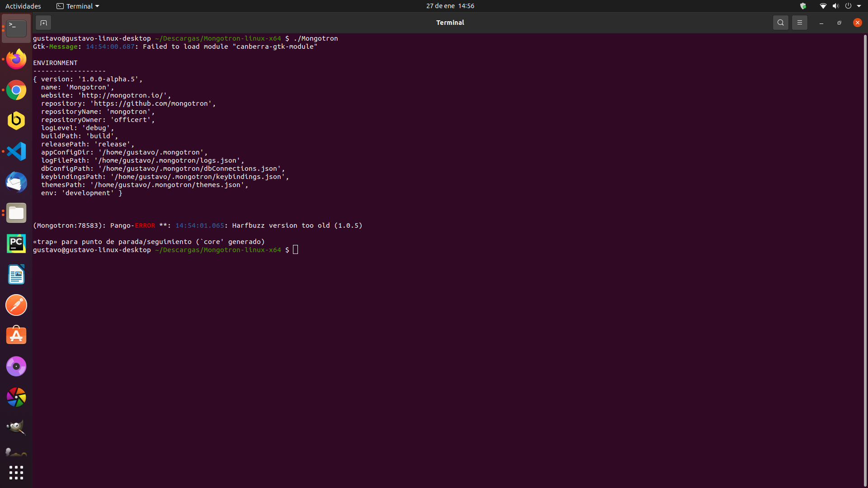Click the new tab button in Terminal

tap(43, 23)
